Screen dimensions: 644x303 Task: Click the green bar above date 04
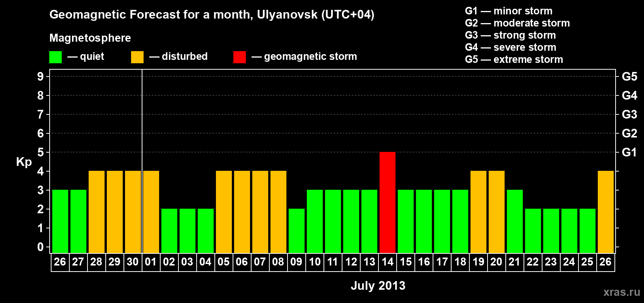click(206, 231)
